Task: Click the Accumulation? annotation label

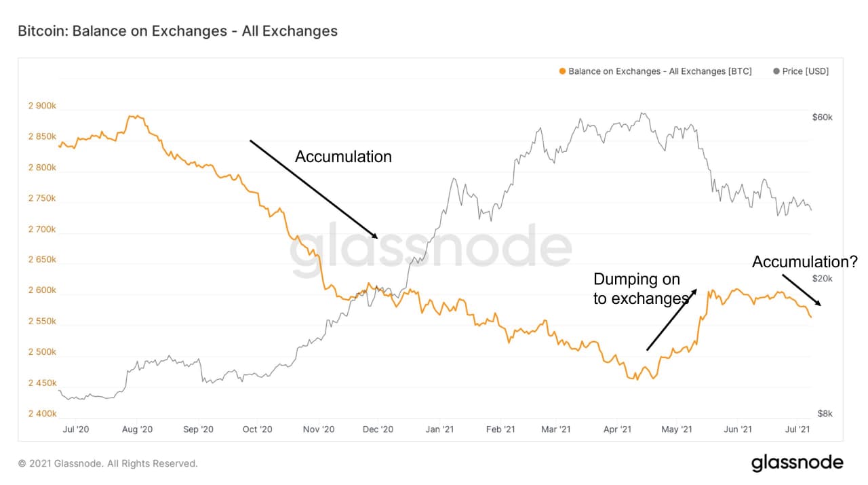Action: pos(805,262)
